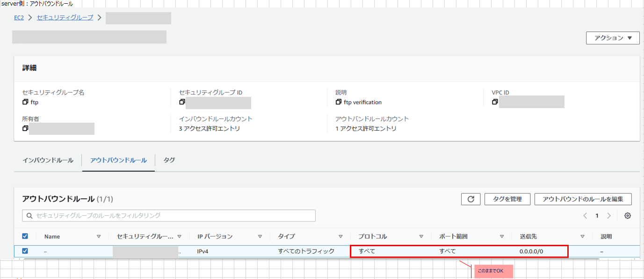Open the プロトコル column filter dropdown
The image size is (644, 279).
(x=422, y=236)
